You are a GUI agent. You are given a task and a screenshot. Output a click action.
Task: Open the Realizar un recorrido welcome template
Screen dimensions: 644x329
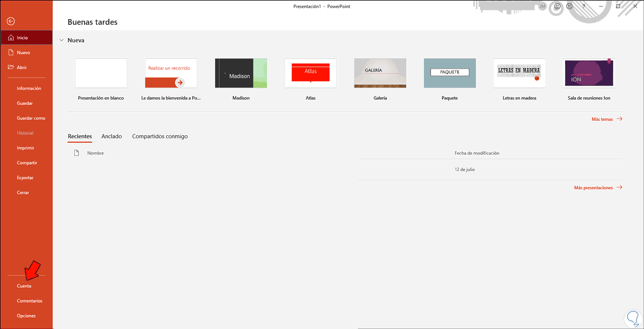point(171,73)
